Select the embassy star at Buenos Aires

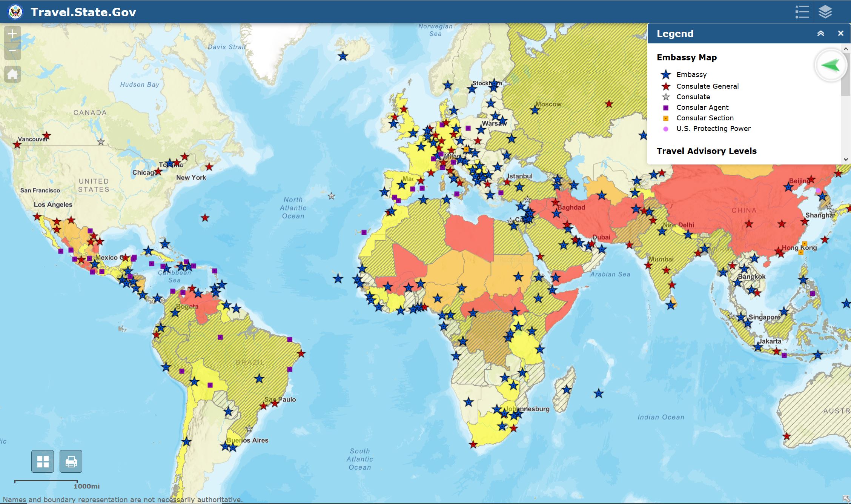point(226,447)
